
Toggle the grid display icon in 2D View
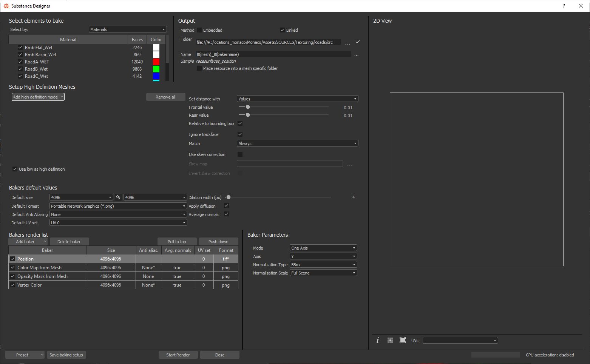tap(390, 341)
